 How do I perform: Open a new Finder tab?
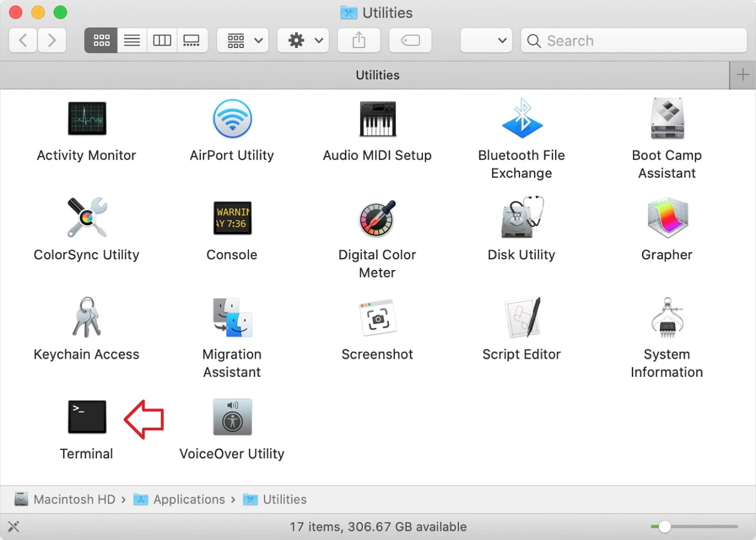click(743, 75)
